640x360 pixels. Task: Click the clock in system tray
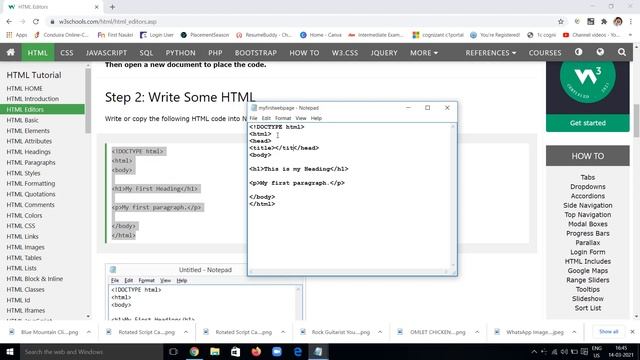click(x=621, y=351)
